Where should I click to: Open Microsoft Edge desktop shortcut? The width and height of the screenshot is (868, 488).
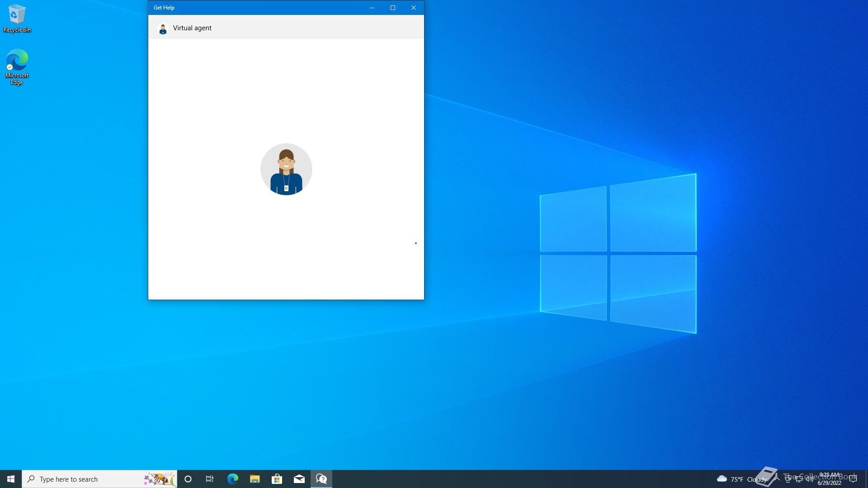coord(17,66)
